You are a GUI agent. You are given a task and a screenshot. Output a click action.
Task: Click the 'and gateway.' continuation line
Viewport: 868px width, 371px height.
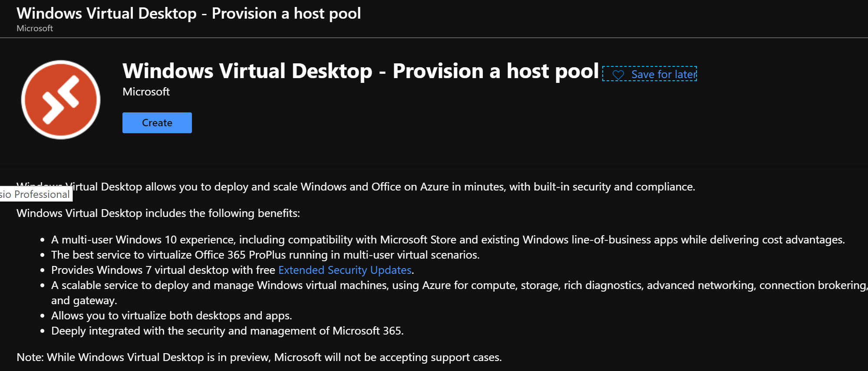(84, 300)
